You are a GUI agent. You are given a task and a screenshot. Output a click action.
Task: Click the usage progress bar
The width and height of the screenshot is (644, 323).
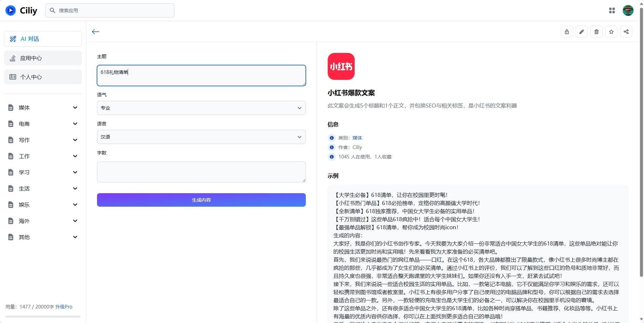43,317
